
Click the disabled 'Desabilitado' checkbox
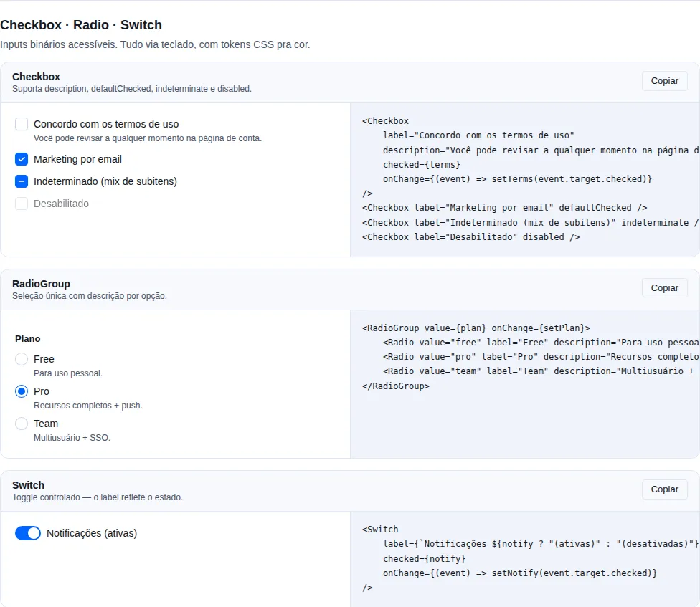pyautogui.click(x=22, y=204)
